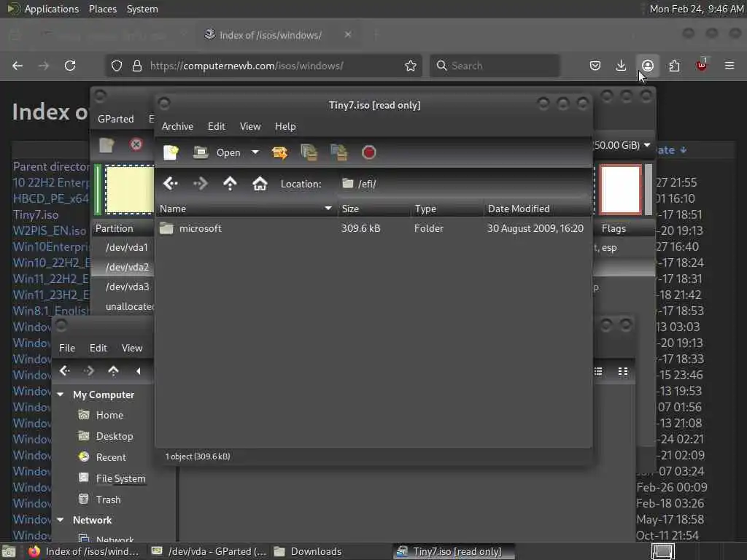This screenshot has width=747, height=560.
Task: Sort by the Name column header
Action: coord(246,209)
